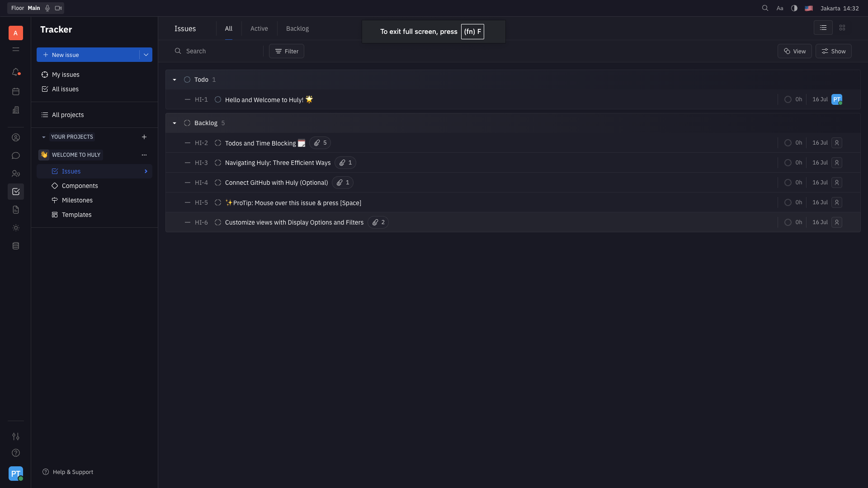Screen dimensions: 868x488
Task: Open the notifications bell in left rail
Action: 16,72
